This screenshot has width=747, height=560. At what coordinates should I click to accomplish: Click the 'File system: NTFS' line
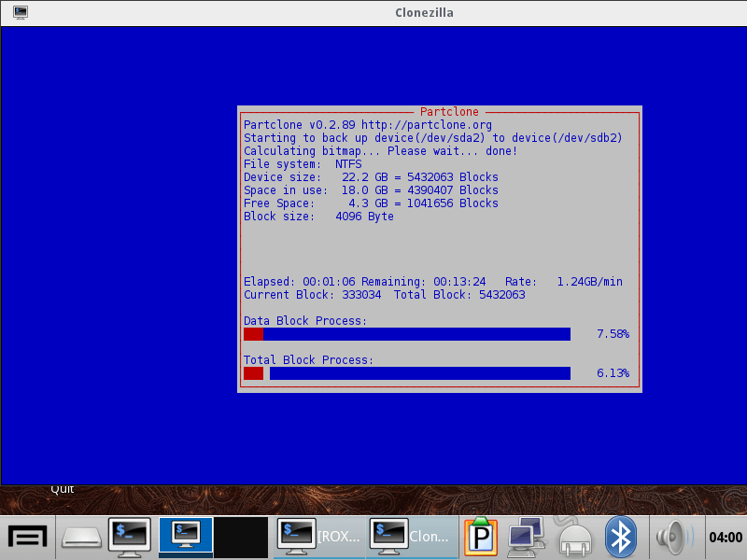(x=303, y=164)
